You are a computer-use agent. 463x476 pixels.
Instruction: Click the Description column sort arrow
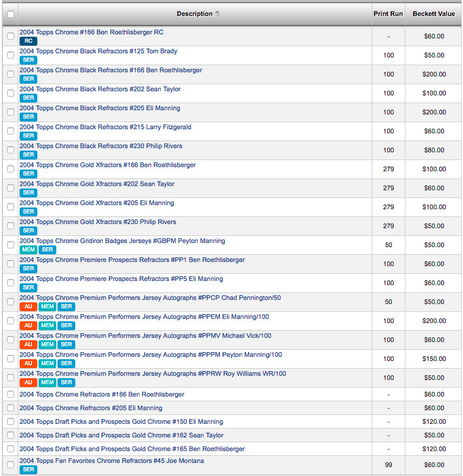tap(218, 14)
